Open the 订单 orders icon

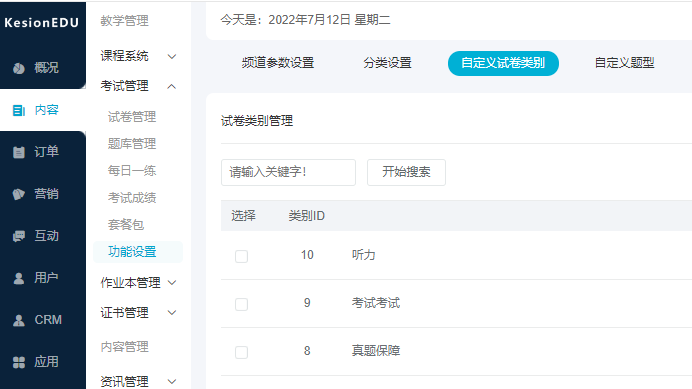pos(19,152)
